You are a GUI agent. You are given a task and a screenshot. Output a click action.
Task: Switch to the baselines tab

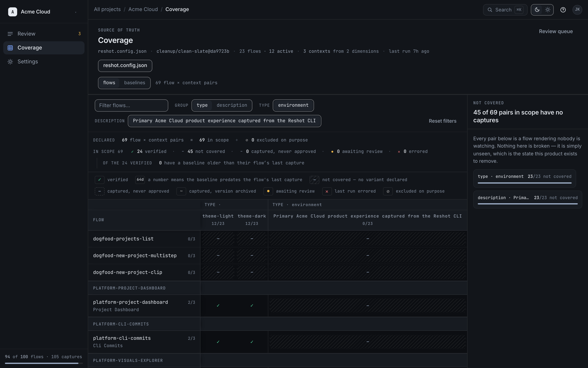(135, 83)
